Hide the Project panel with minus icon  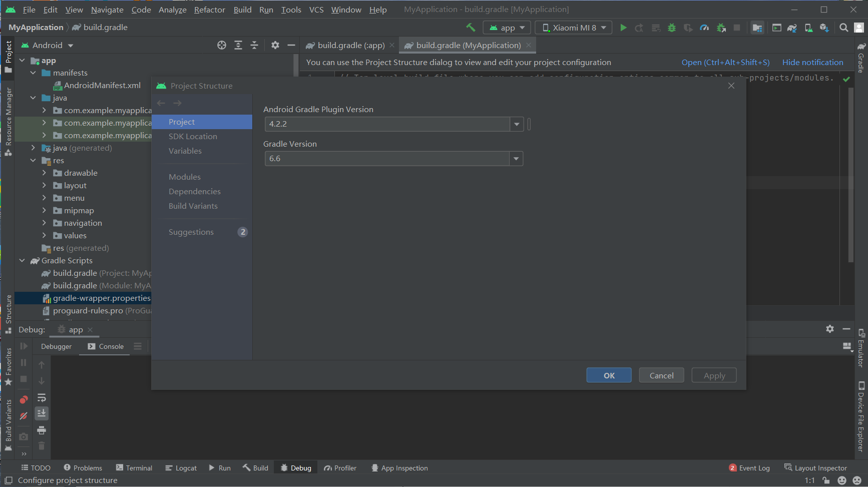pyautogui.click(x=291, y=45)
